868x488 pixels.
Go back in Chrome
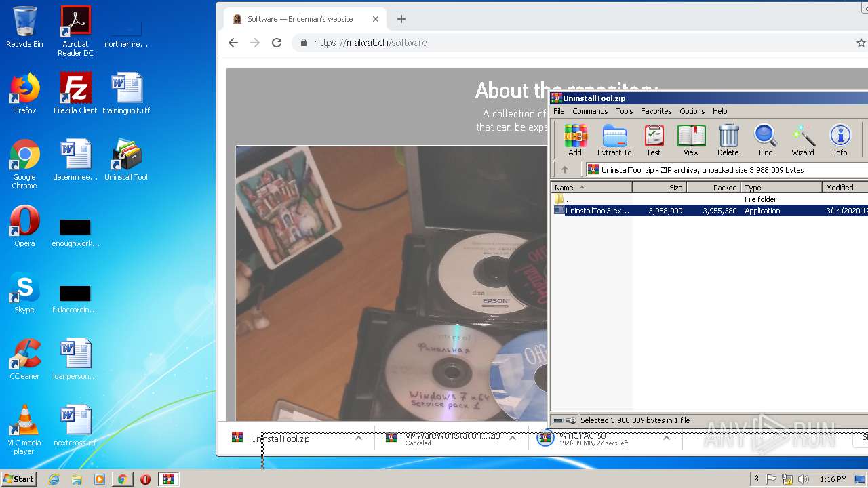point(233,43)
